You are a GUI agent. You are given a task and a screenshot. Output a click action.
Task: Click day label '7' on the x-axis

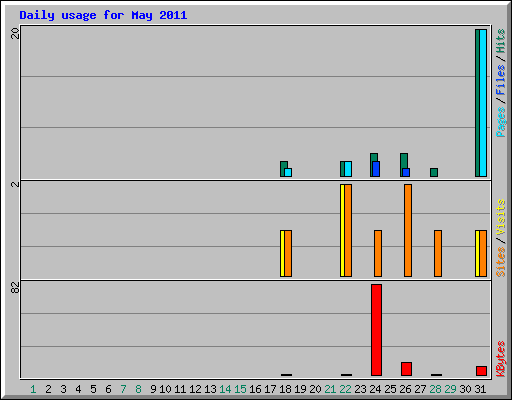(123, 389)
